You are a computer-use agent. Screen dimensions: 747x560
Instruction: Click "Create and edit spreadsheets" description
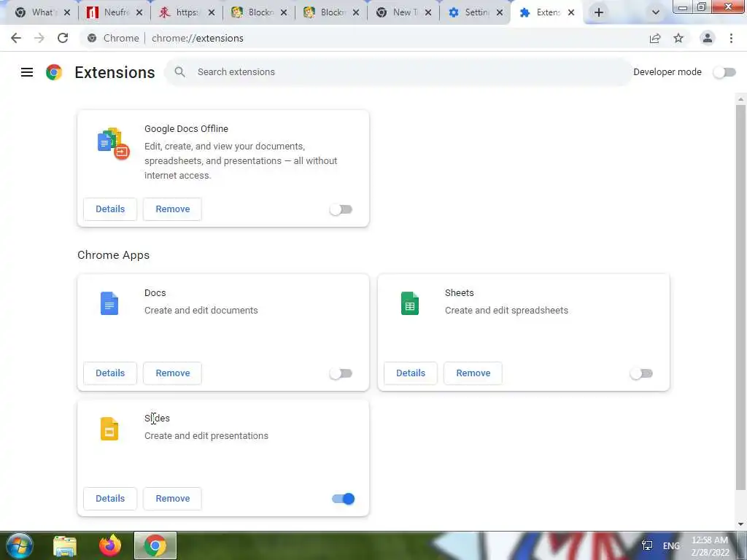[506, 311]
